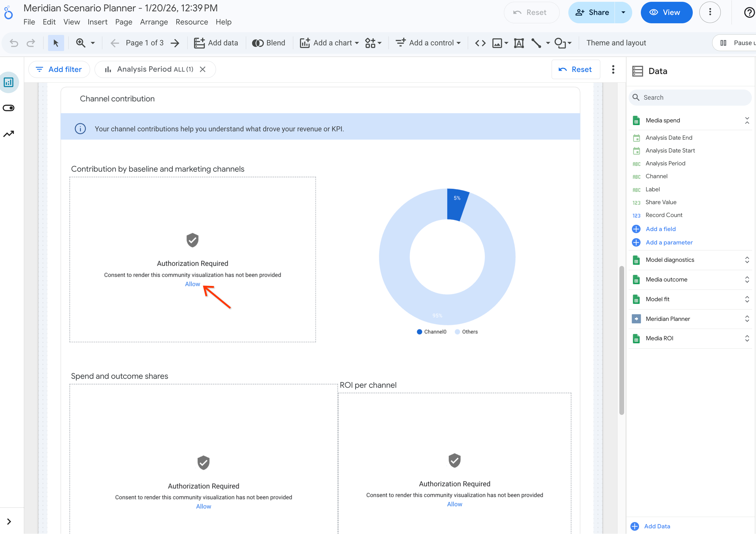The image size is (756, 534).
Task: Click the redo icon
Action: click(x=31, y=42)
